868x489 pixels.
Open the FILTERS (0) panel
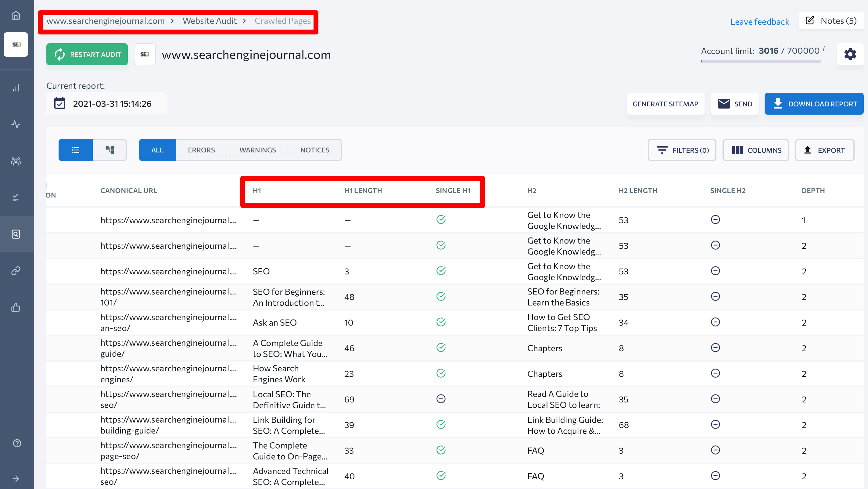click(x=682, y=150)
